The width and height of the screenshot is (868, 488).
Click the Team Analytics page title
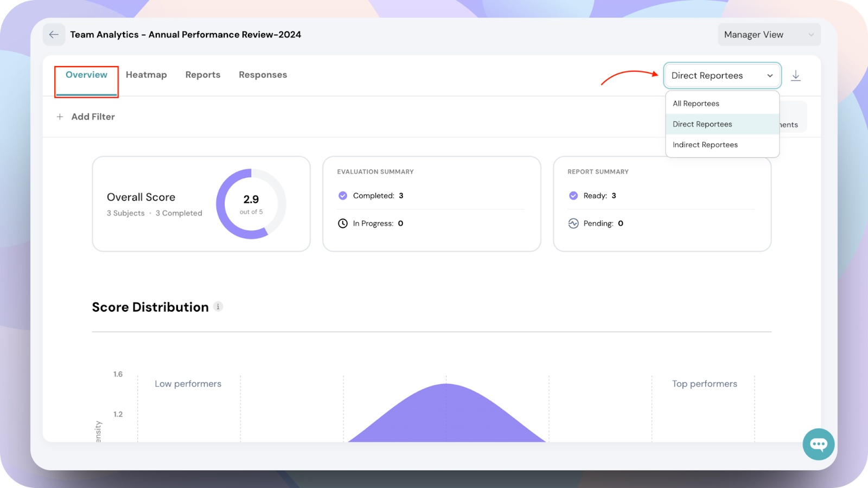tap(186, 35)
